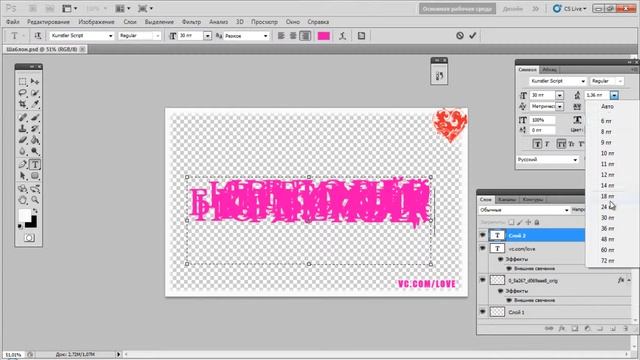Open font size dropdown in options bar

[x=208, y=36]
